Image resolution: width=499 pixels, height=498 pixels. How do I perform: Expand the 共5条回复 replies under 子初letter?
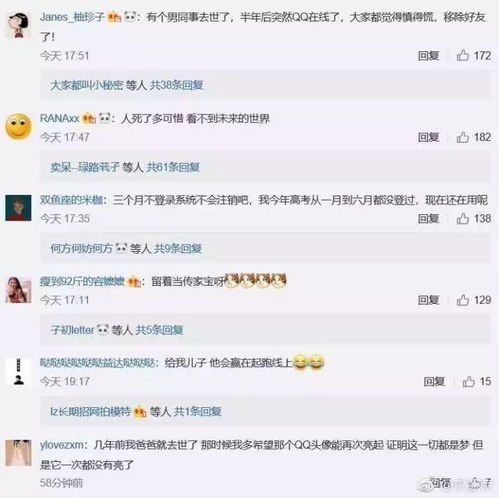(159, 330)
